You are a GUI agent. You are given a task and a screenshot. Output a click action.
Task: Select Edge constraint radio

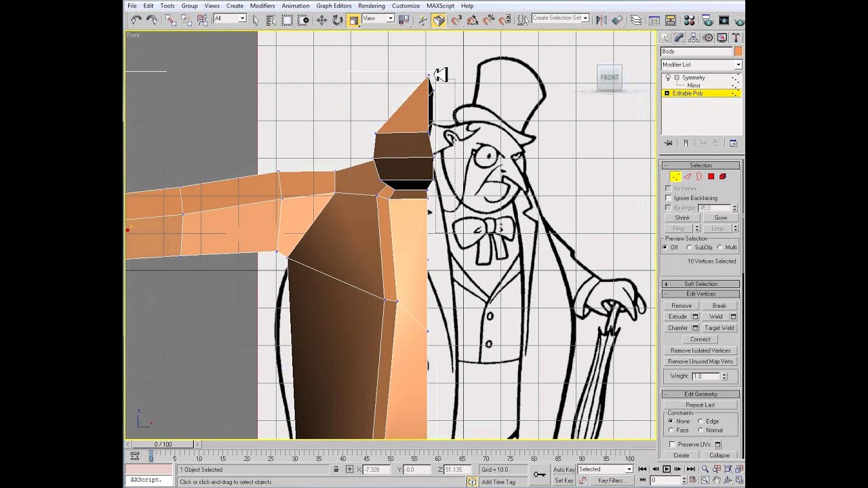click(701, 421)
